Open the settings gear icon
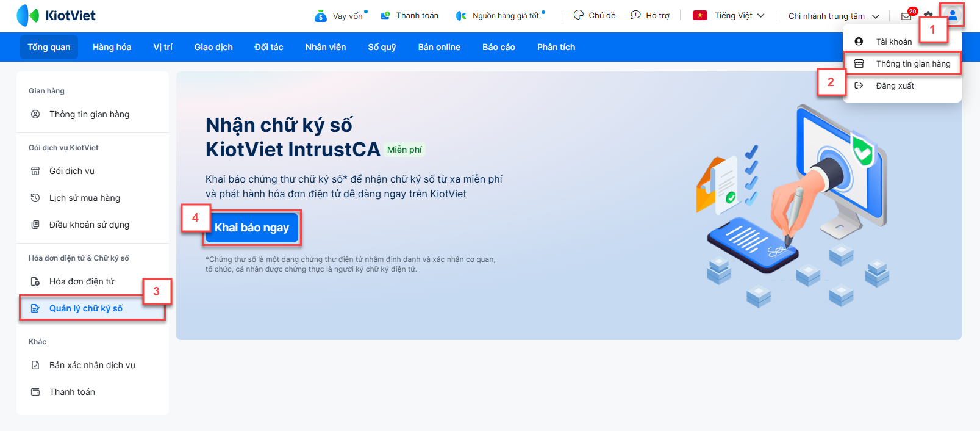 [928, 16]
